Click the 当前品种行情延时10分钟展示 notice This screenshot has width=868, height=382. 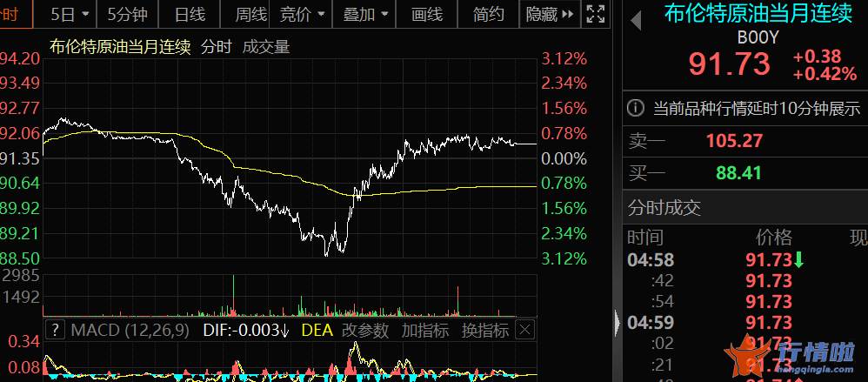tap(757, 108)
